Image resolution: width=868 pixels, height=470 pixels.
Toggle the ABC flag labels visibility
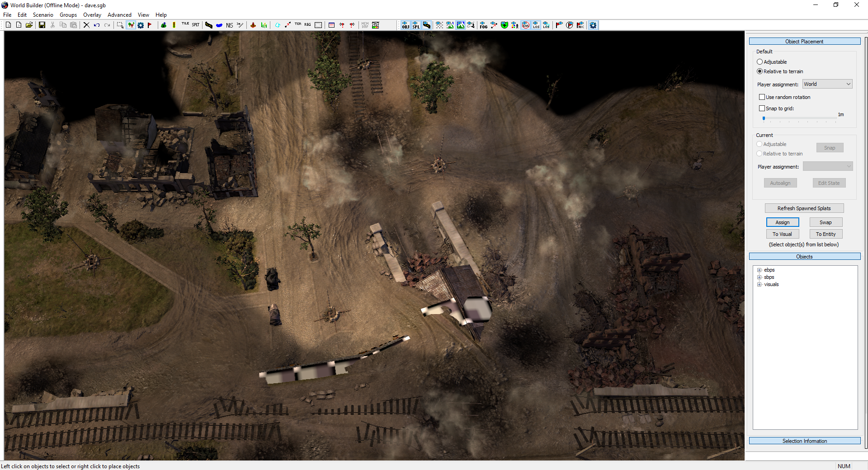(580, 25)
